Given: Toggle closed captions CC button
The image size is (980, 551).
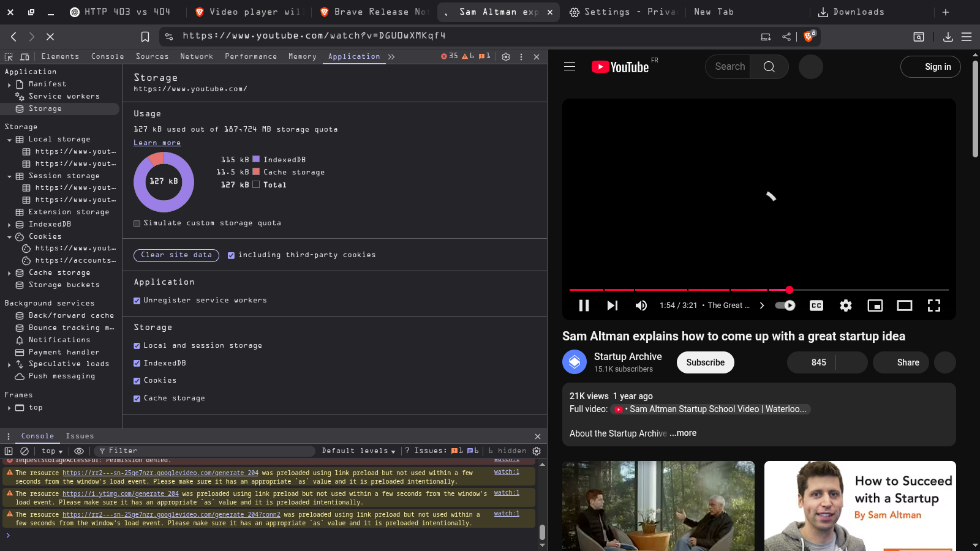Looking at the screenshot, I should pos(816,305).
